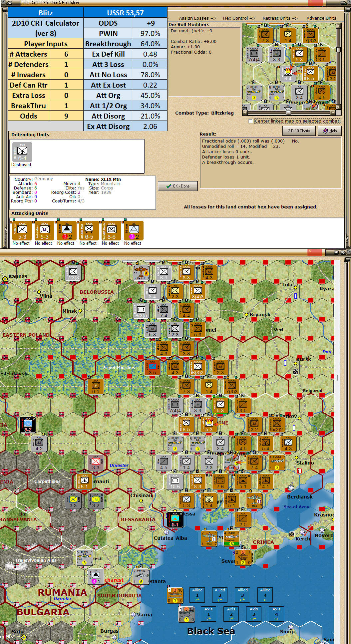Click the gray 7(4)4 armor counter in mini map
This screenshot has width=351, height=644.
(x=254, y=55)
